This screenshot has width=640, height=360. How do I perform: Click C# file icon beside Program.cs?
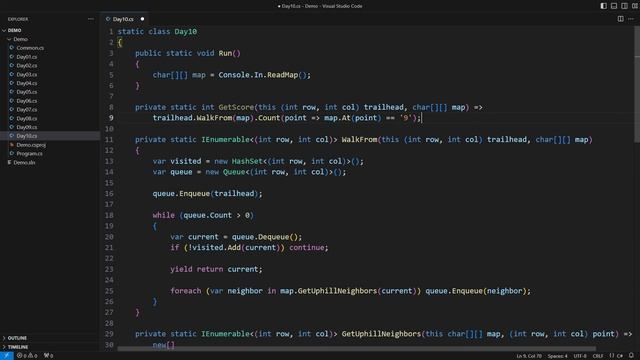[11, 153]
